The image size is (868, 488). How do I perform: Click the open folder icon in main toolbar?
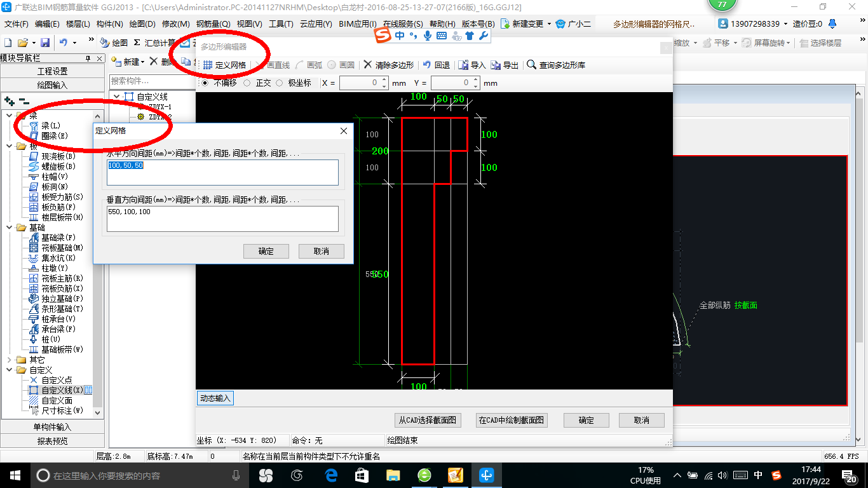point(22,43)
